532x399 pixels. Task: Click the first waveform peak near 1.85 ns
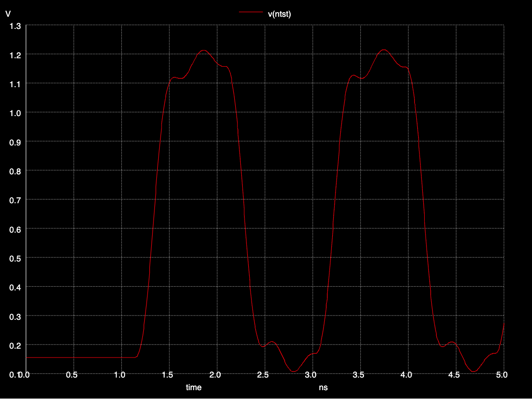(203, 50)
